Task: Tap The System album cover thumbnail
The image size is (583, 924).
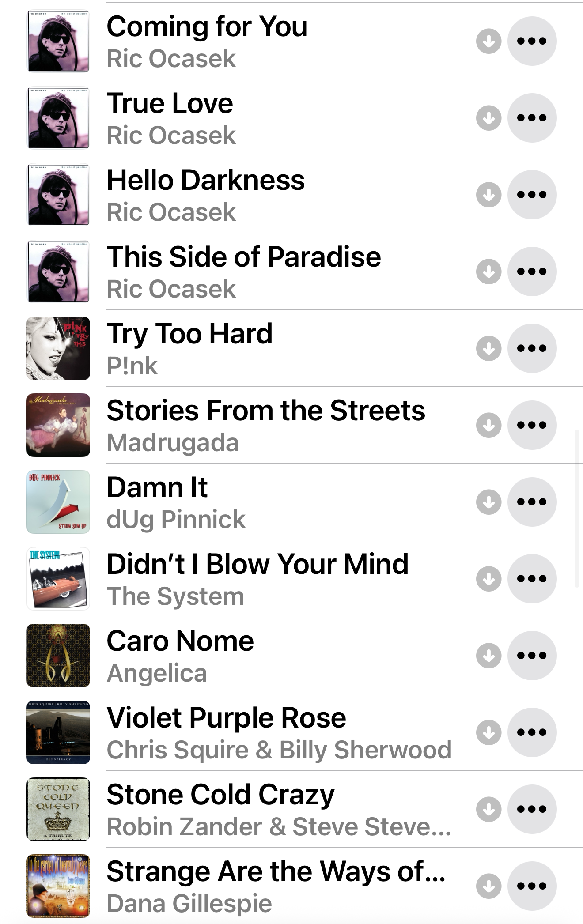Action: (58, 579)
